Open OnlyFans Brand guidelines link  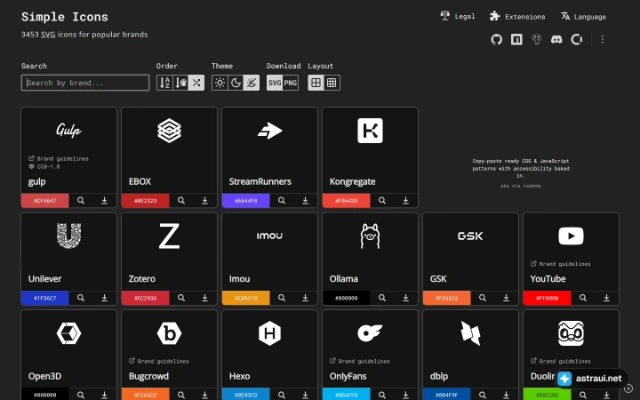pos(360,361)
